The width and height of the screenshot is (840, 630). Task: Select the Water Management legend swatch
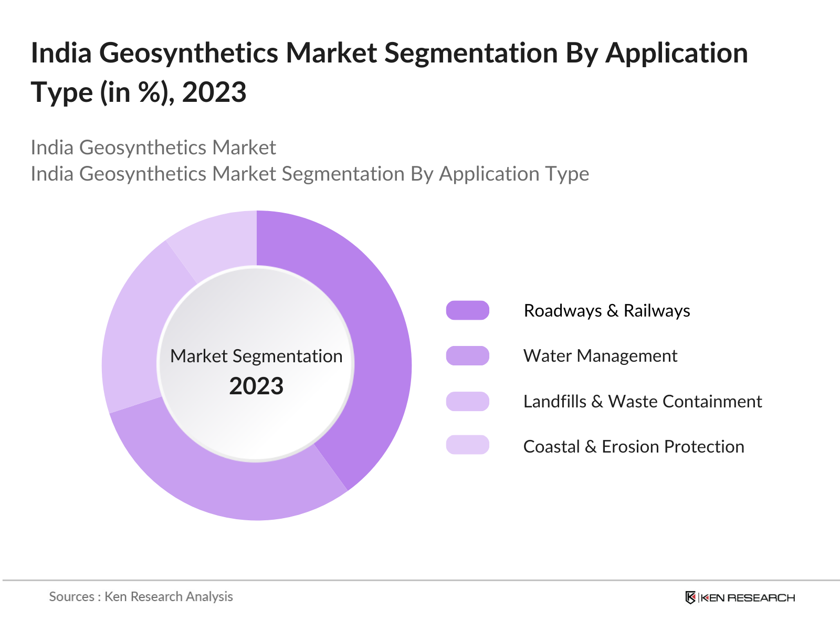point(467,356)
